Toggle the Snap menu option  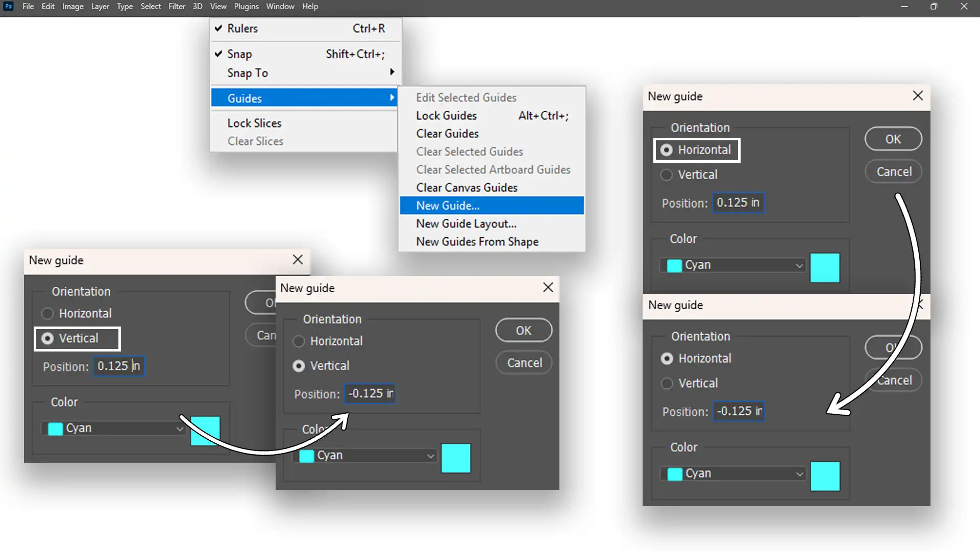[x=305, y=54]
